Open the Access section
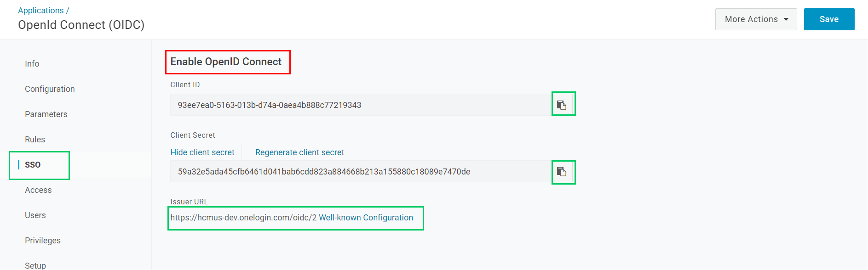Screen dimensions: 868x270 tap(38, 190)
